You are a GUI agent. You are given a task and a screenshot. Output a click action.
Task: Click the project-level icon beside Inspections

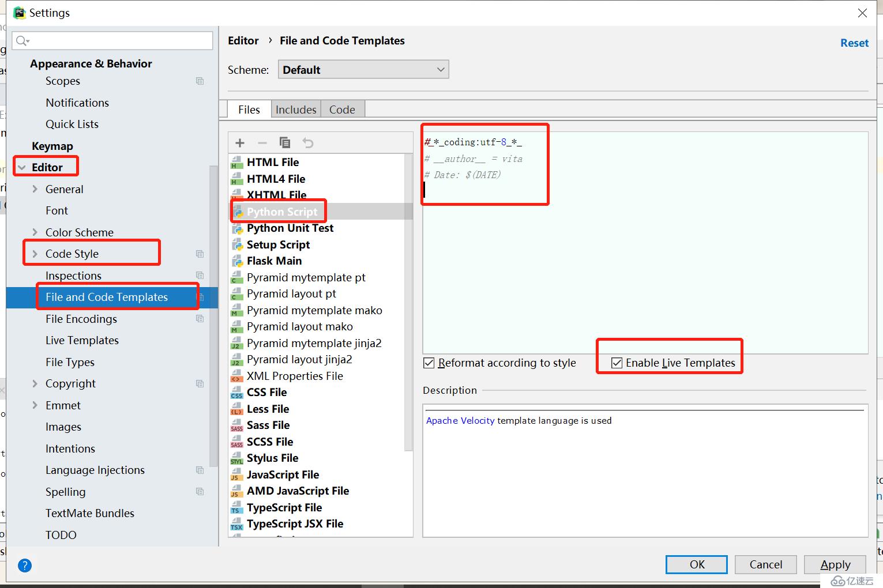point(200,276)
